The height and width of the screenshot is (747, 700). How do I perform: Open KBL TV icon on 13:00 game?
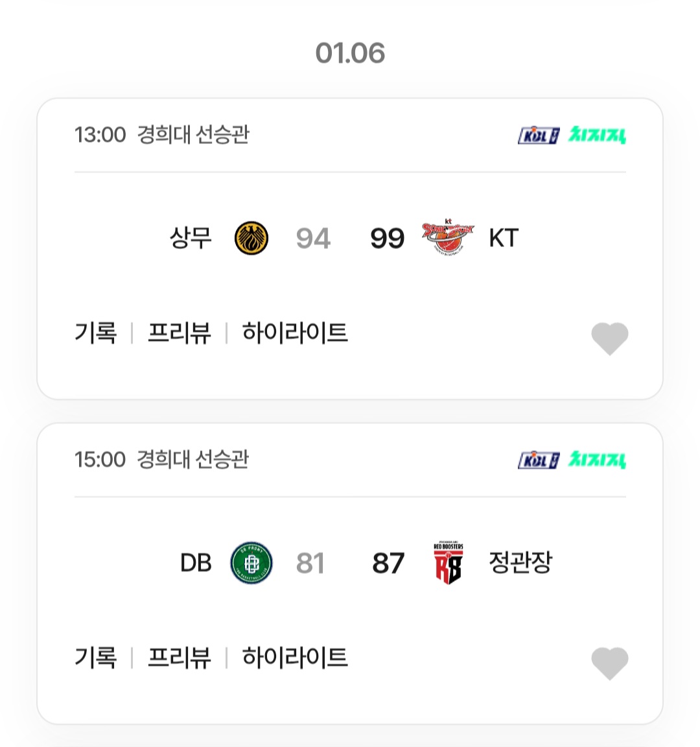pos(538,136)
